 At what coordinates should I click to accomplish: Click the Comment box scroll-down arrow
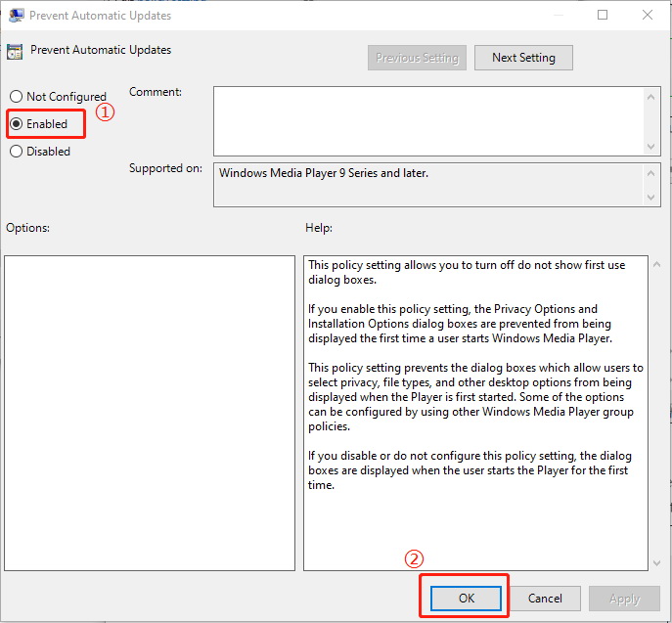tap(651, 147)
